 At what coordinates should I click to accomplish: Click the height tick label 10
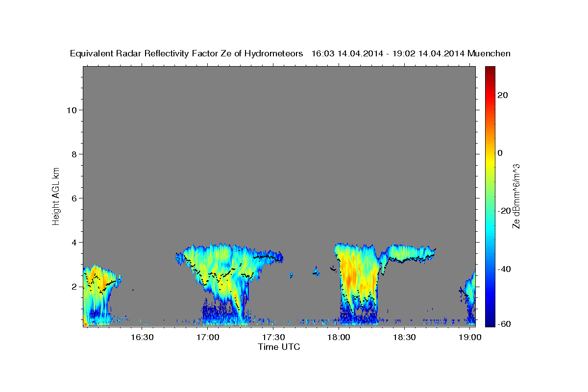[71, 110]
